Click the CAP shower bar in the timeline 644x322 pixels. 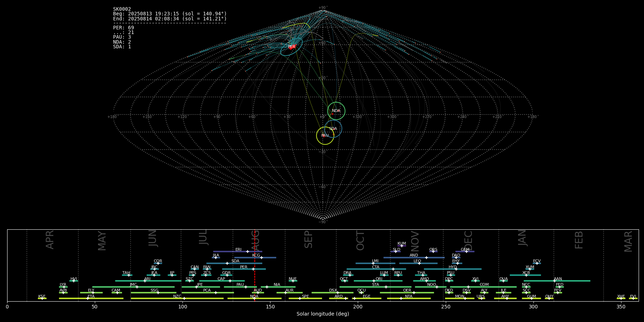tap(222, 281)
